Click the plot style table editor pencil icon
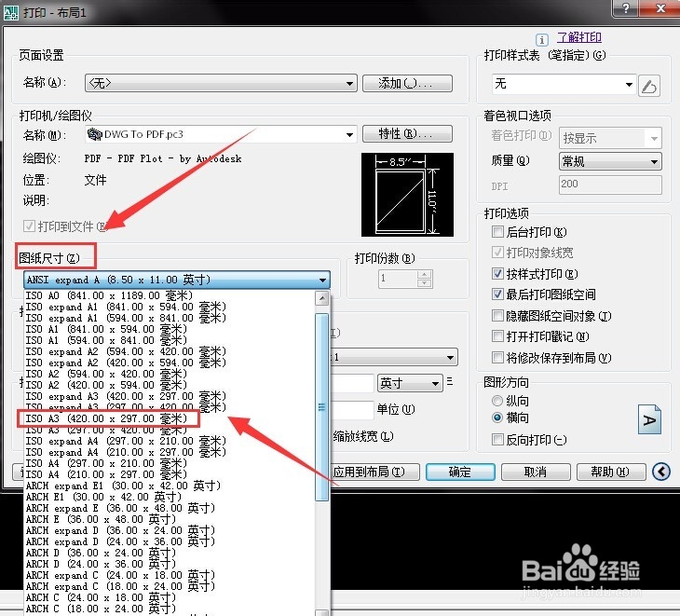The height and width of the screenshot is (616, 680). click(649, 85)
